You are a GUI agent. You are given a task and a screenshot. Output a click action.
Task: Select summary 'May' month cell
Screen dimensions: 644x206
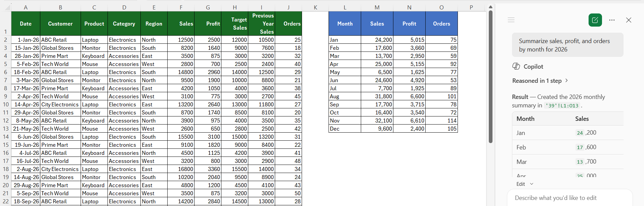coord(345,72)
